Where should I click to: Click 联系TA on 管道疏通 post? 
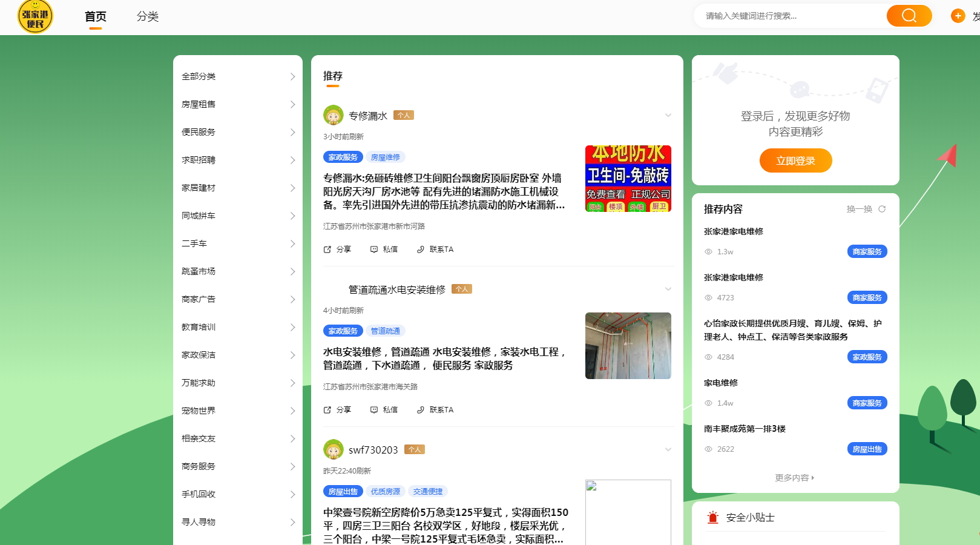click(435, 410)
